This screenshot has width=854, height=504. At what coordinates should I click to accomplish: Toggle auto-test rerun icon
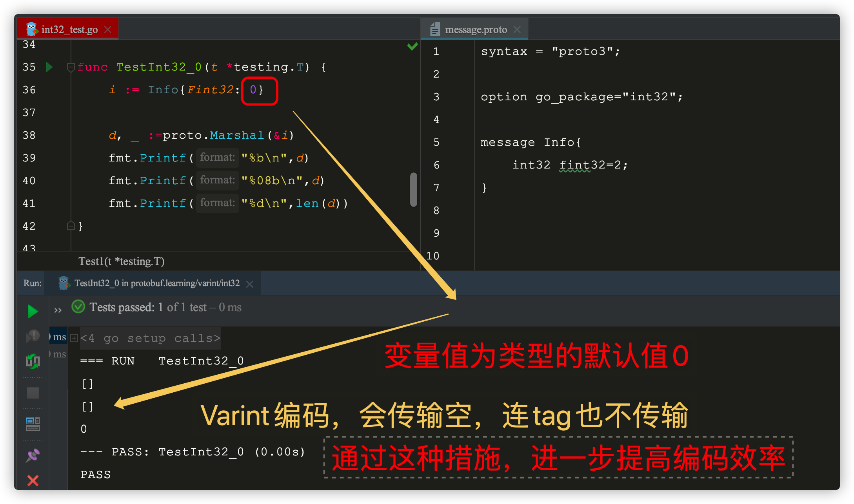pos(33,361)
